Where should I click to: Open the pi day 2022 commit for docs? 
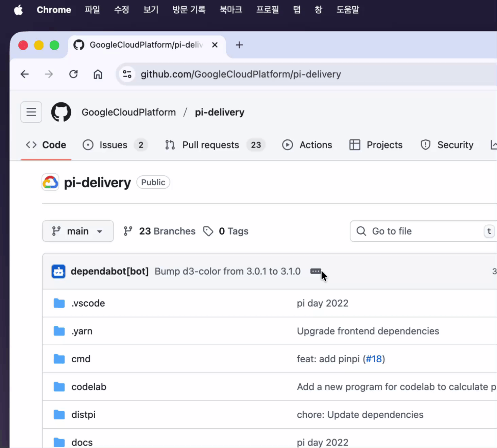(323, 443)
